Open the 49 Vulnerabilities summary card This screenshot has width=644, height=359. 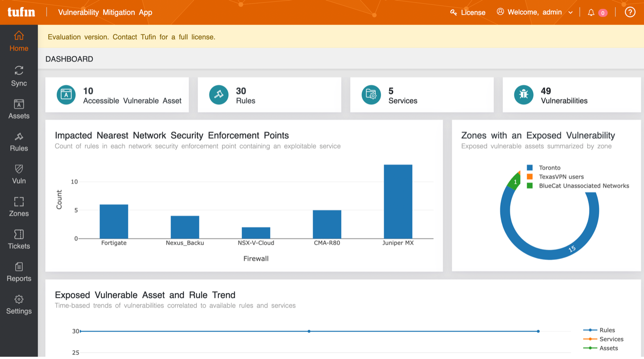coord(571,95)
